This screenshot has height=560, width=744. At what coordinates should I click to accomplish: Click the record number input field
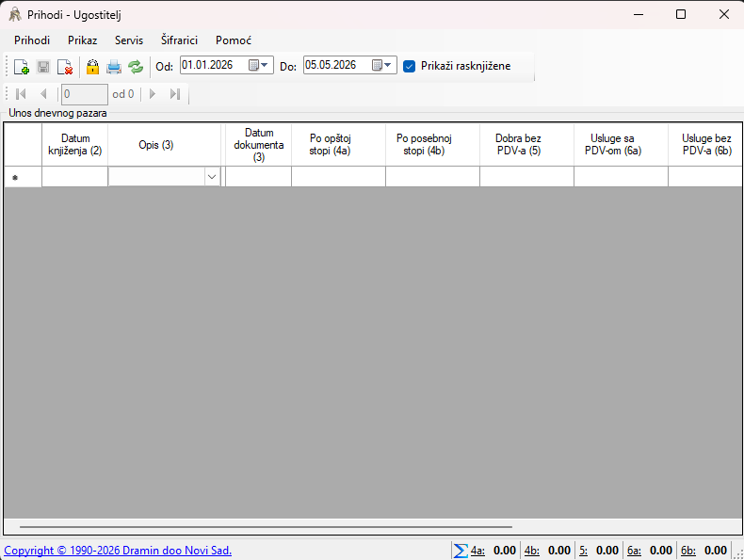(x=85, y=94)
